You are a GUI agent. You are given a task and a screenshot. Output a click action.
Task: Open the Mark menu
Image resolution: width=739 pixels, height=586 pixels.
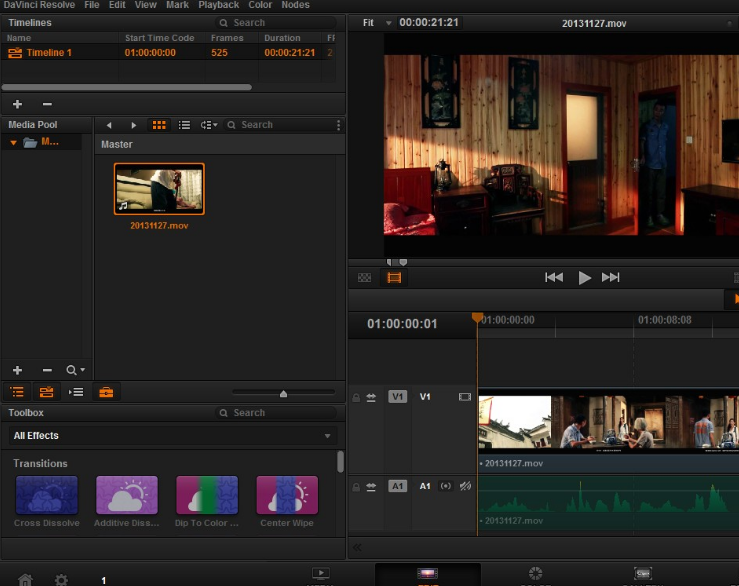[x=177, y=5]
